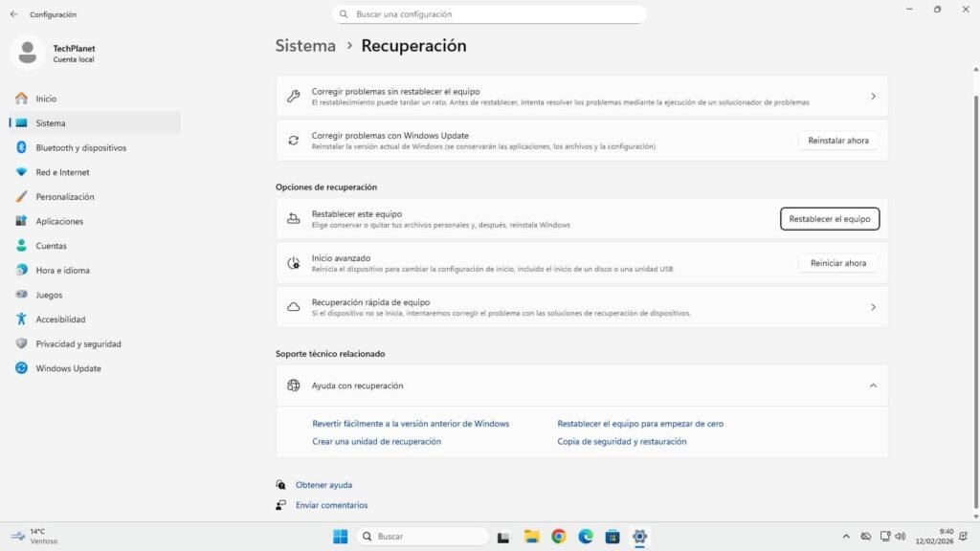Launch Google Chrome from the taskbar
This screenshot has height=551, width=980.
[x=559, y=537]
